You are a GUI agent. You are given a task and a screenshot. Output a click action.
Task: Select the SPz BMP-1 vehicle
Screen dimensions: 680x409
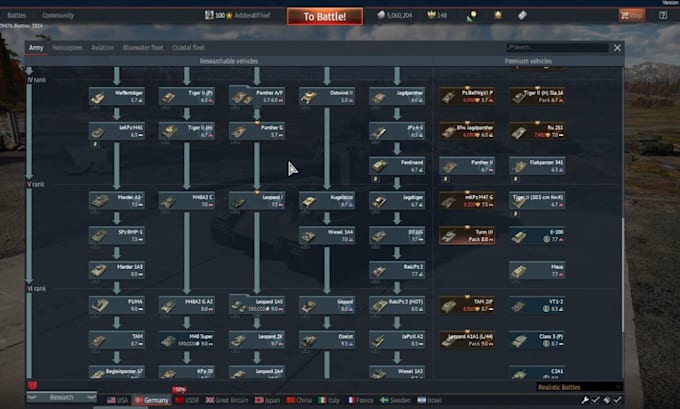(117, 236)
